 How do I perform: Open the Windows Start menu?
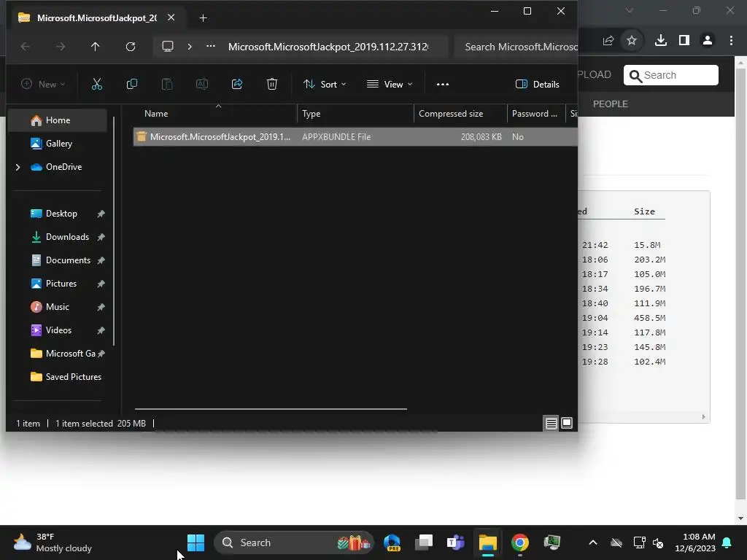196,542
